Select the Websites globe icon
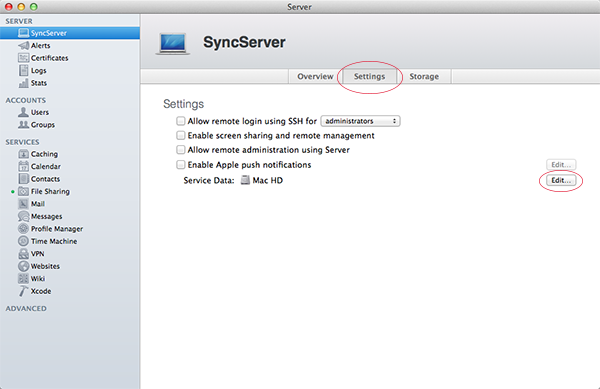 coord(23,266)
